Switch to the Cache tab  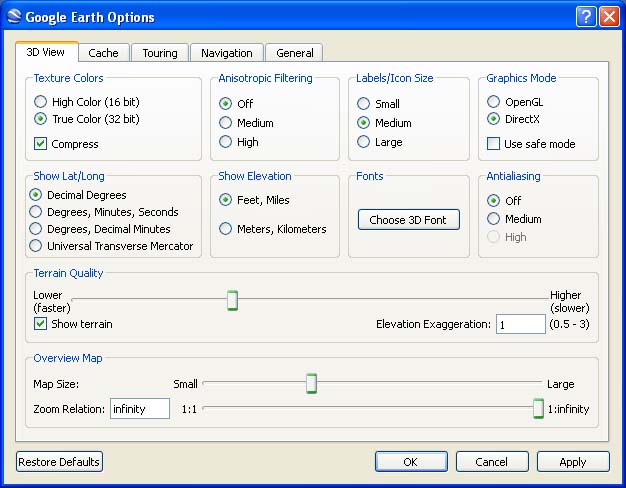(x=103, y=53)
